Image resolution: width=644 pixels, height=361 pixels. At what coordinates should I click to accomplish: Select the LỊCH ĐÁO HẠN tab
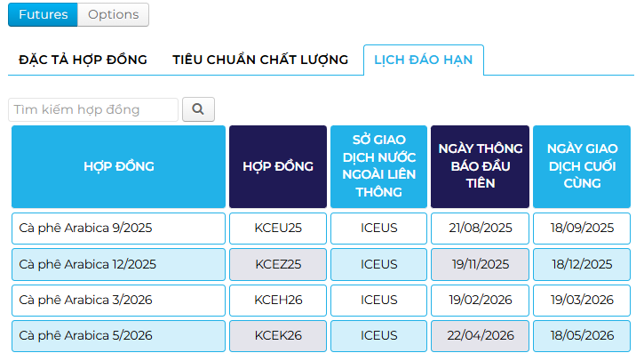pyautogui.click(x=423, y=60)
